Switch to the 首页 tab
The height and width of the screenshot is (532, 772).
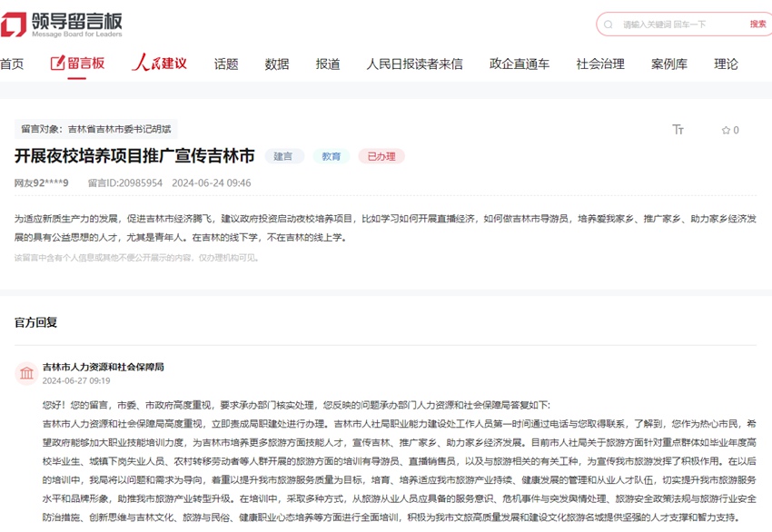pos(13,64)
